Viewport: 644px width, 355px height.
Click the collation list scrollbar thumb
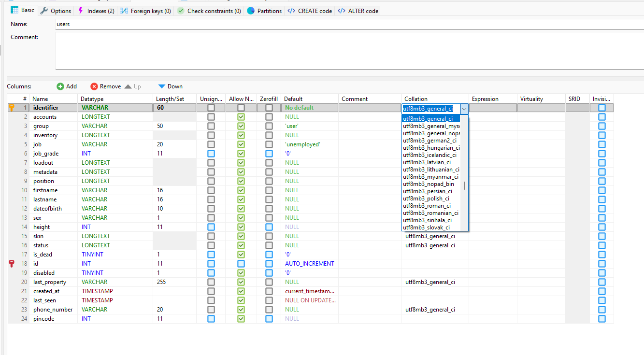point(464,186)
